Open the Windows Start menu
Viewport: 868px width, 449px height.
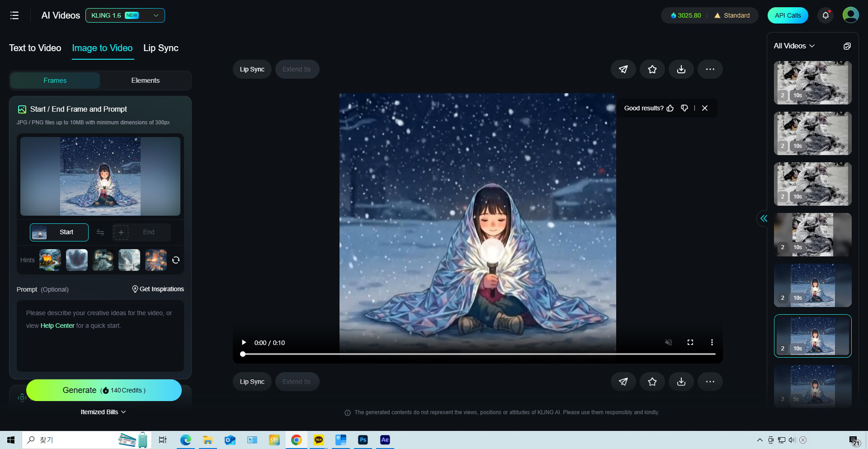click(x=11, y=440)
